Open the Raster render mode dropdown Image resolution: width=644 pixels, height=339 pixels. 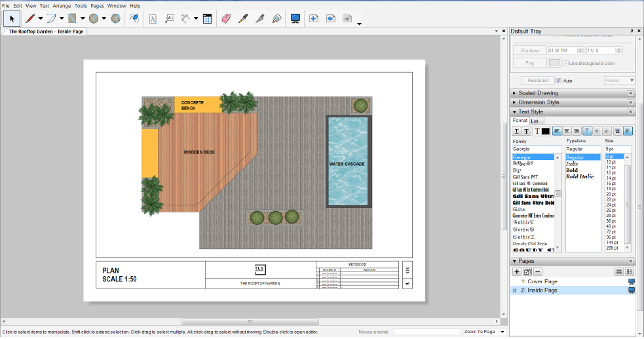click(x=619, y=81)
